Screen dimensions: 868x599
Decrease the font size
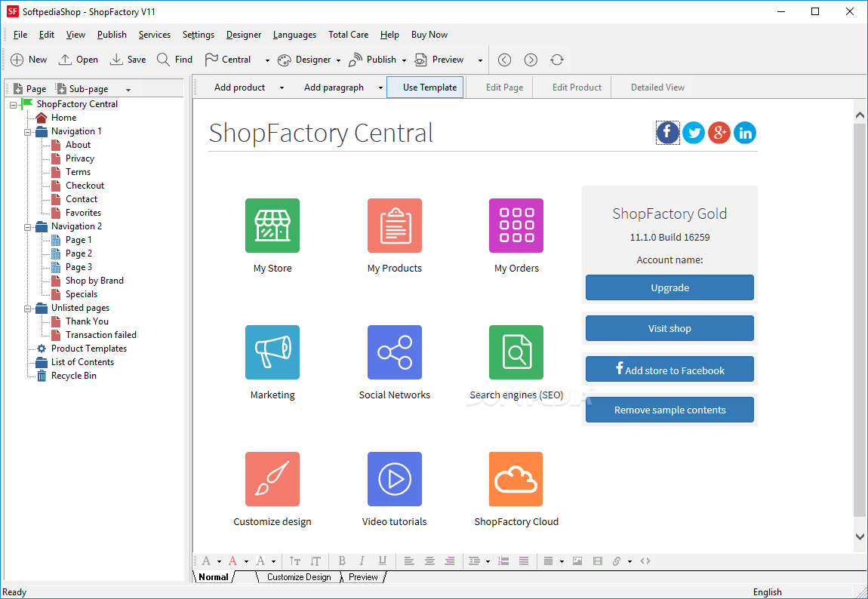click(315, 561)
